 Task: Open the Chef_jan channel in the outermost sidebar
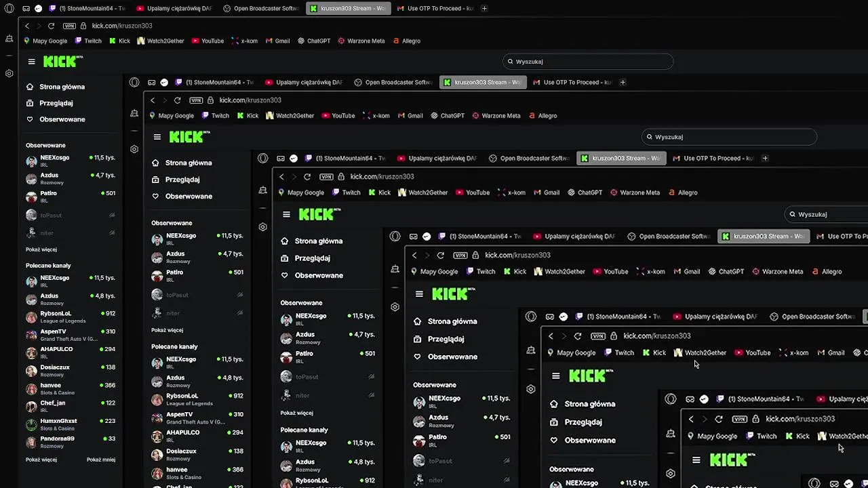tap(71, 406)
